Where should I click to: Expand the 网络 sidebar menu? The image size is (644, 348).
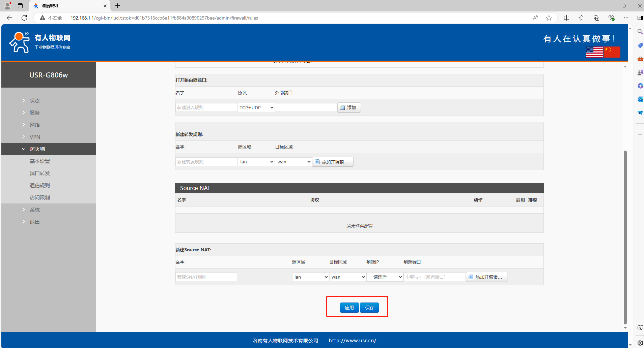point(35,125)
